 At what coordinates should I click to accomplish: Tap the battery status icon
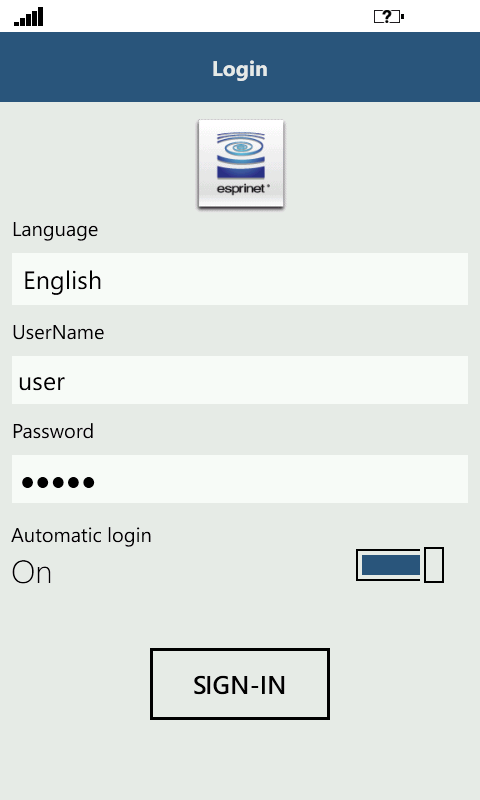coord(389,17)
